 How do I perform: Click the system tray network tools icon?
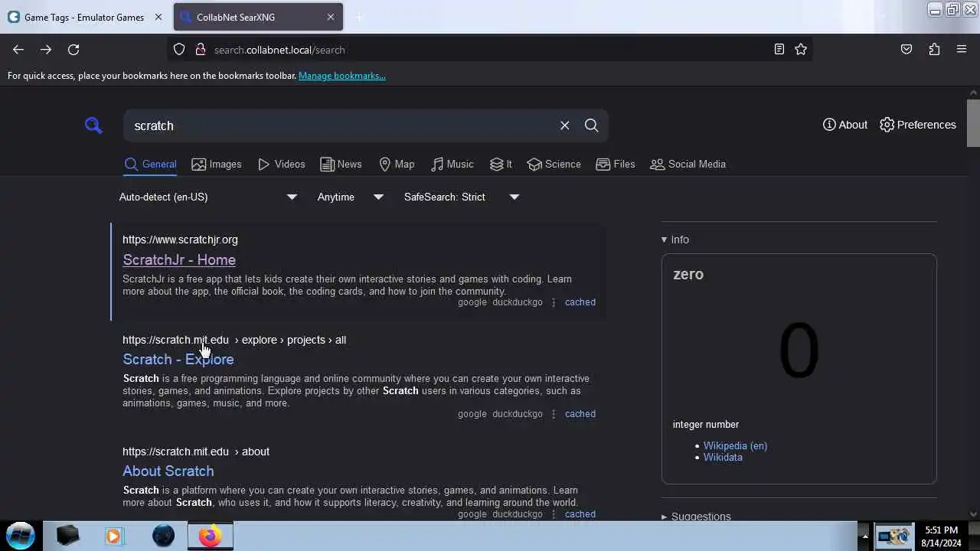click(x=893, y=536)
